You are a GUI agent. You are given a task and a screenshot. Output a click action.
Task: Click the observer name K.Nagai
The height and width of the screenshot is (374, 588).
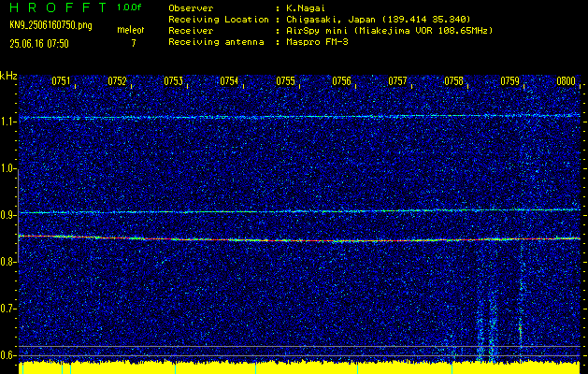(306, 7)
